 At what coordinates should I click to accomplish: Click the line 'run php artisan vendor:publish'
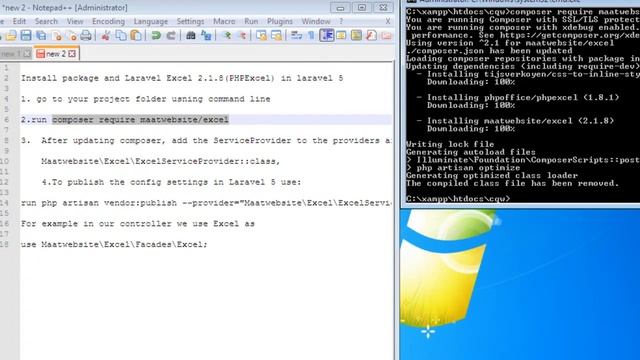[206, 203]
